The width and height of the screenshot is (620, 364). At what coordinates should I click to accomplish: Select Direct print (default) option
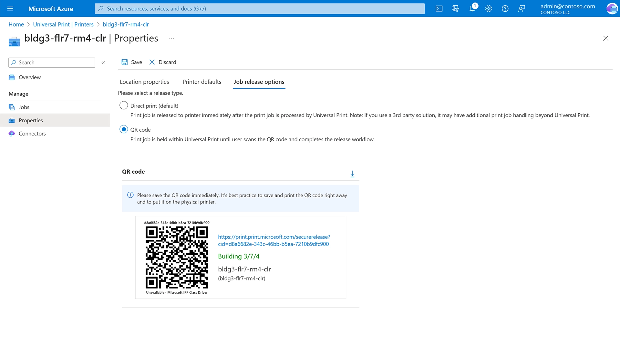124,106
